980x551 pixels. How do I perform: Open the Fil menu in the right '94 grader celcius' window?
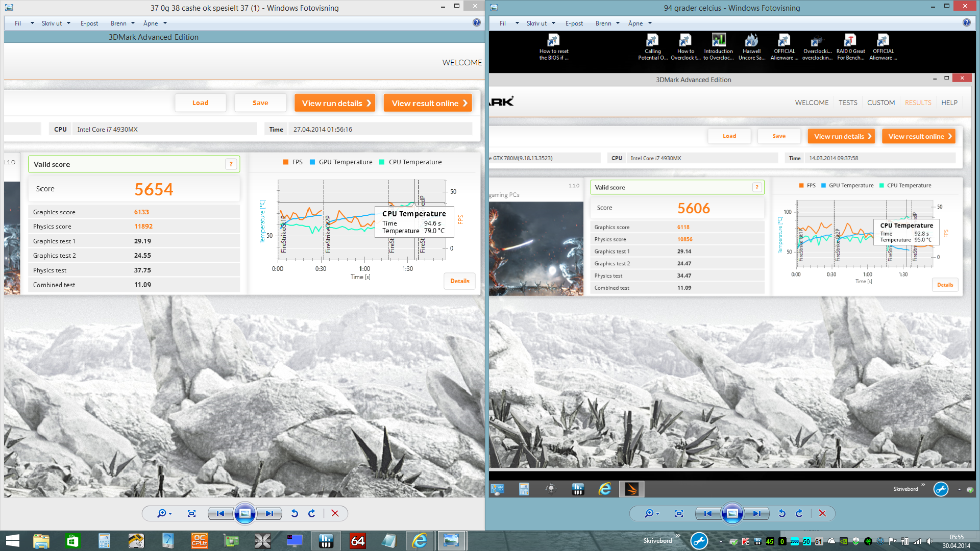503,23
